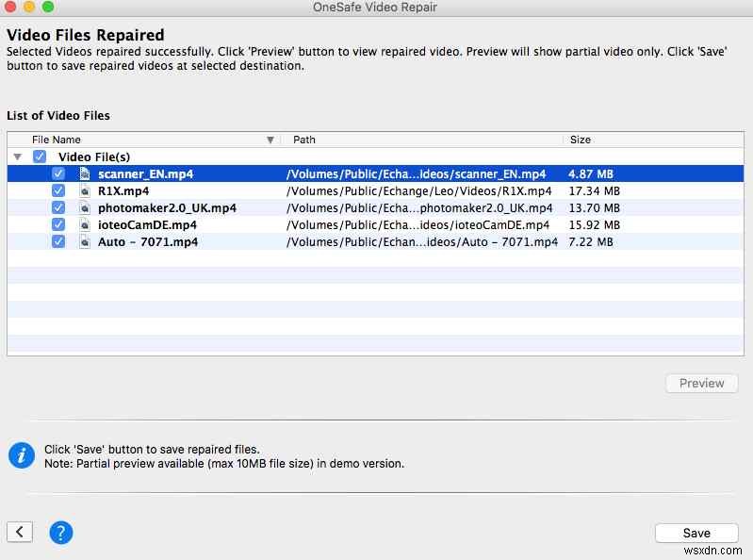The width and height of the screenshot is (753, 560).
Task: Click the path of R1X.mp4
Action: [x=418, y=191]
